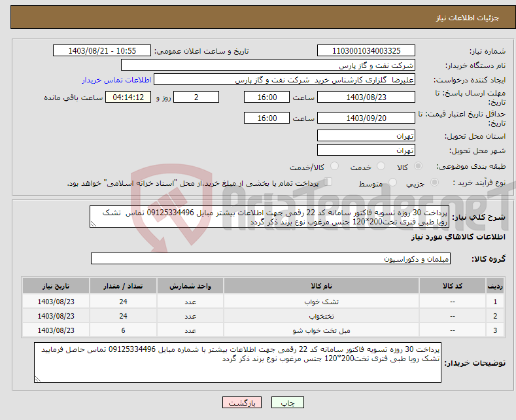Click the مبل تخت خواب شو item name cell
The image size is (516, 420).
[321, 330]
